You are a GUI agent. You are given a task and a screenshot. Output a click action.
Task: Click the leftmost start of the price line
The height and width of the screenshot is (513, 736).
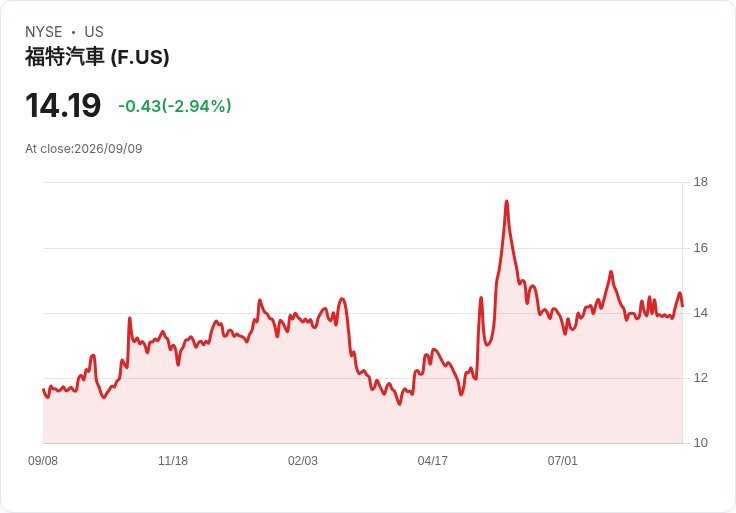43,390
